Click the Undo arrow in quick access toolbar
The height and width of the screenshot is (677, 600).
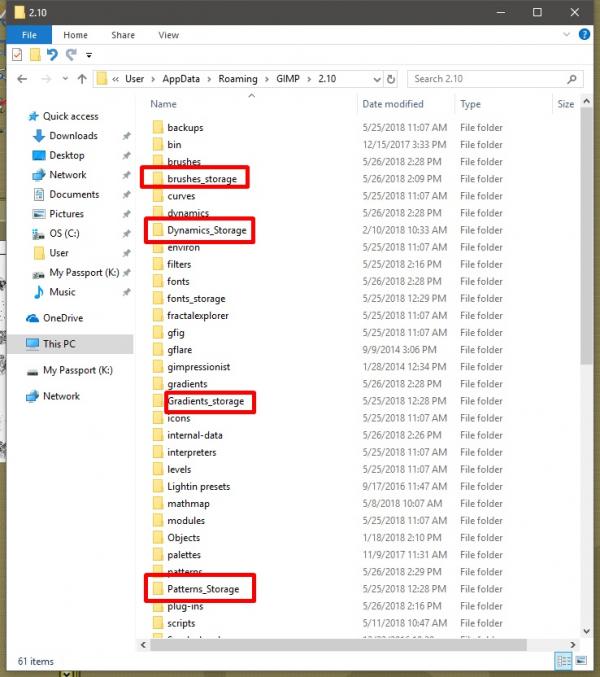click(x=52, y=54)
